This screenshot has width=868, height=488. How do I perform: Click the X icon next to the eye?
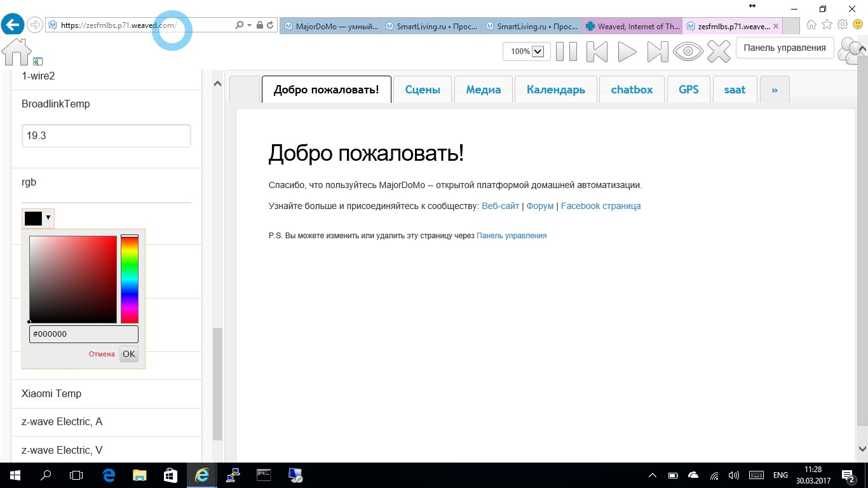click(x=719, y=51)
